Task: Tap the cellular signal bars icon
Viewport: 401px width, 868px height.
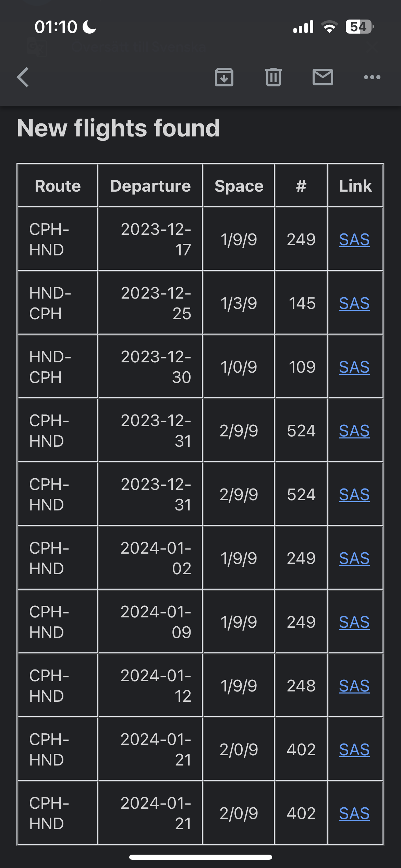Action: click(303, 27)
